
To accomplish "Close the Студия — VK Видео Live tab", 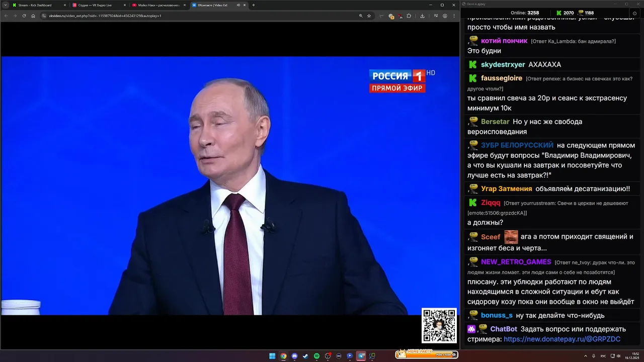I will [x=125, y=5].
